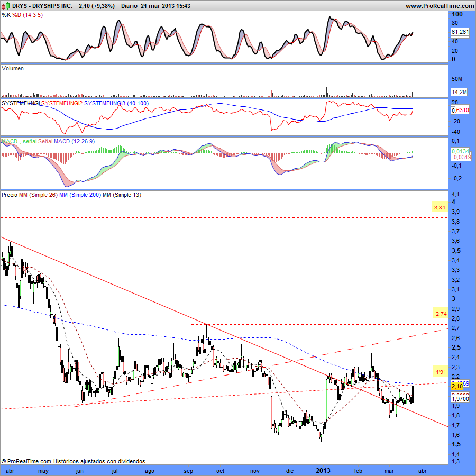Click the red MACD value -0,0319
Viewport: 476px width, 476px height.
(x=461, y=157)
